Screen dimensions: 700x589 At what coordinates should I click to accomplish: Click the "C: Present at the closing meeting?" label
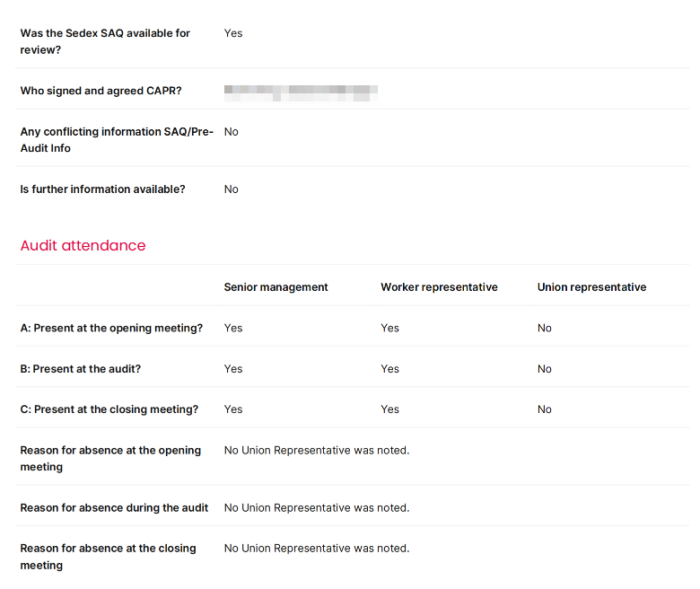click(x=109, y=409)
